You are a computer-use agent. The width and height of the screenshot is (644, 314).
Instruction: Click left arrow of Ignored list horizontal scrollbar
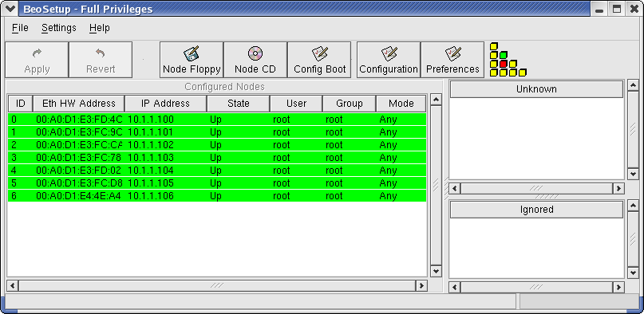[454, 287]
